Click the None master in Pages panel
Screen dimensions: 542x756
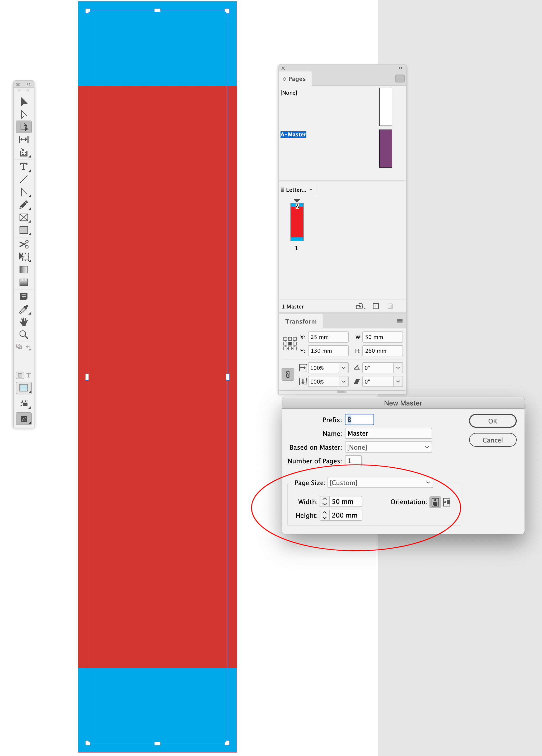pos(289,93)
